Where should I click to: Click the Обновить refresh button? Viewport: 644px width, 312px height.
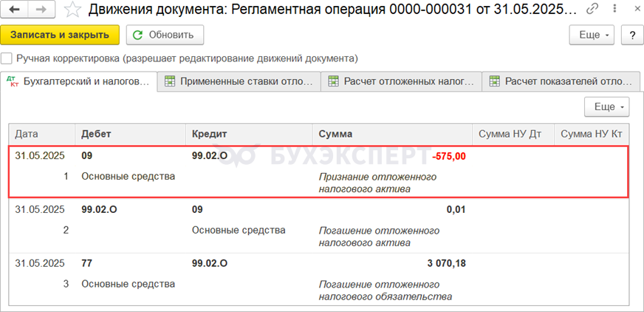click(x=165, y=35)
